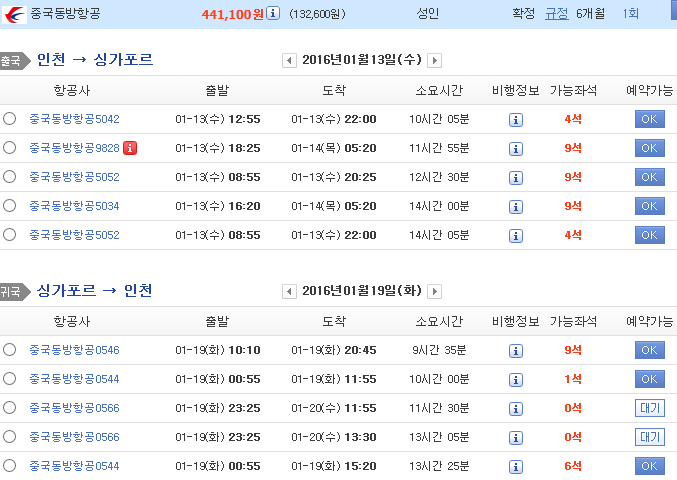Open flight info icon for 0566 arriving 11:55
The width and height of the screenshot is (677, 480).
point(516,408)
